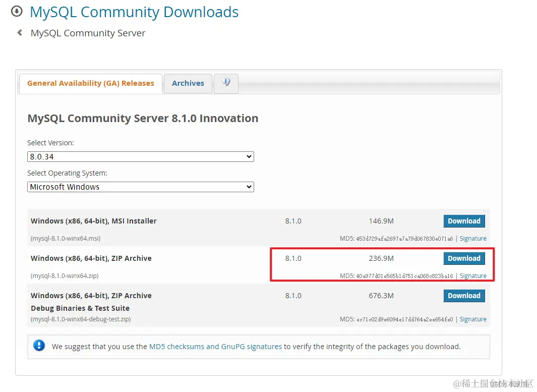
Task: Open Signature link for mysql-8.1.0-winx64.zip
Action: tap(473, 276)
